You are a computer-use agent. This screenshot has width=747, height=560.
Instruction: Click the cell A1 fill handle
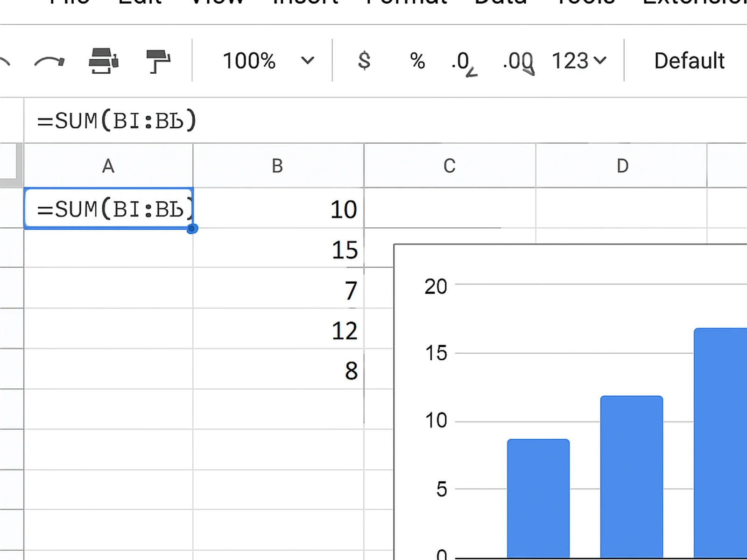pyautogui.click(x=192, y=229)
